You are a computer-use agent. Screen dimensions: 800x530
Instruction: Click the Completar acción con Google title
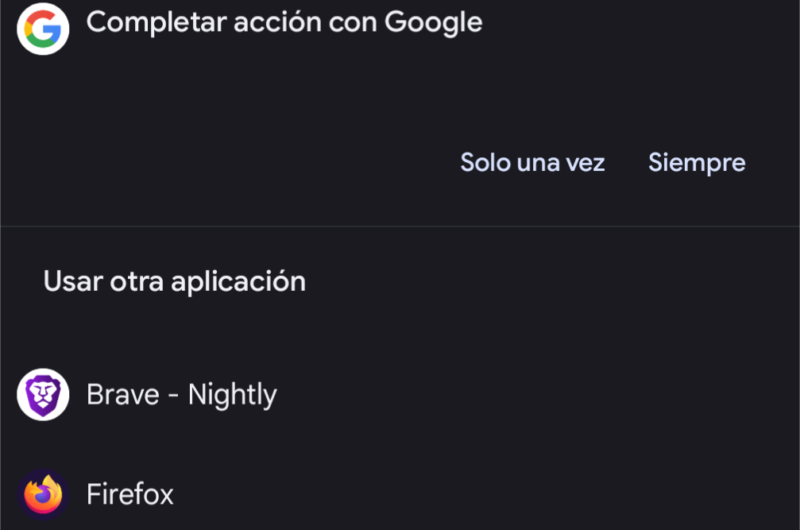click(284, 23)
